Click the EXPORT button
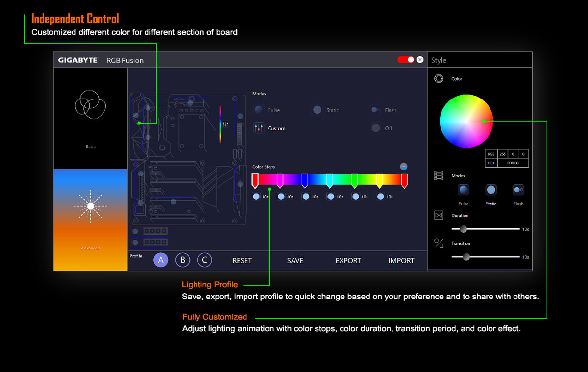Image resolution: width=588 pixels, height=372 pixels. point(348,260)
